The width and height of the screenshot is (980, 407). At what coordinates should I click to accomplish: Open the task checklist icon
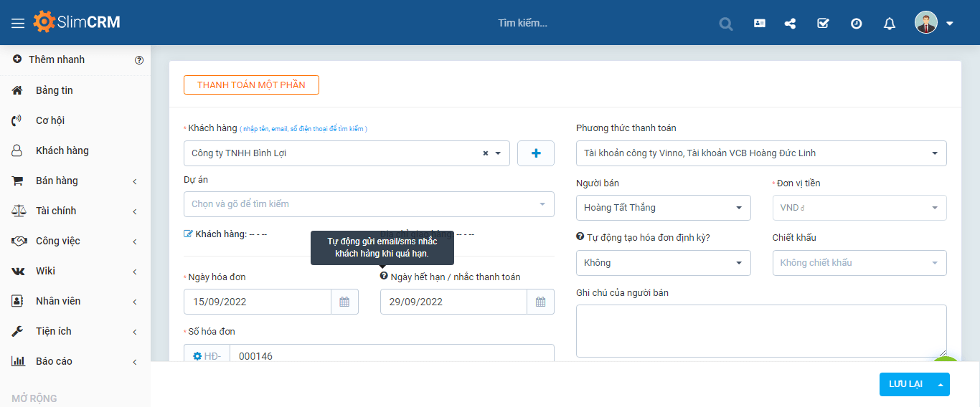[x=823, y=23]
